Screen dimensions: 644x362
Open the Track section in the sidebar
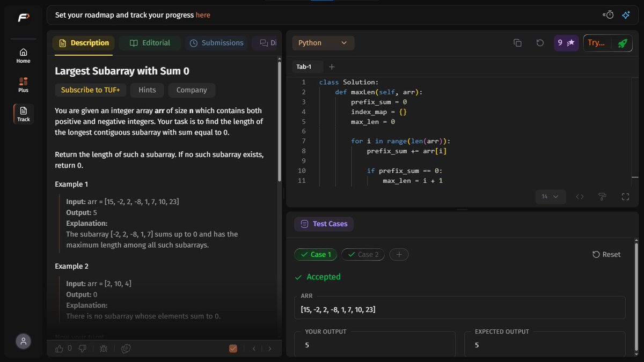coord(23,114)
